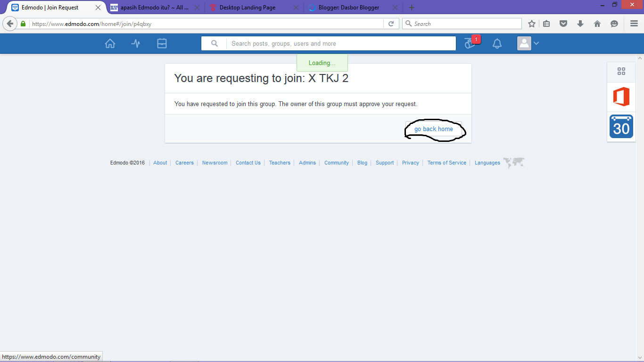644x362 pixels.
Task: Open a new browser tab
Action: coord(412,8)
